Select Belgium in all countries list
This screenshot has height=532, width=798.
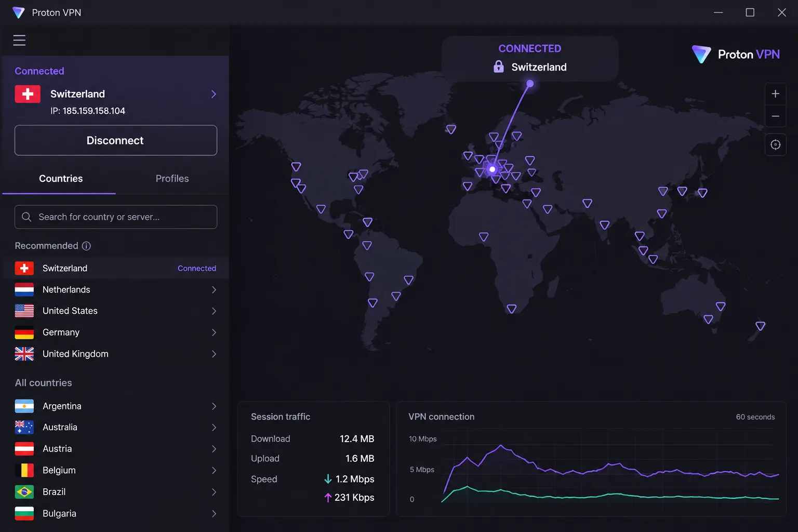(115, 470)
